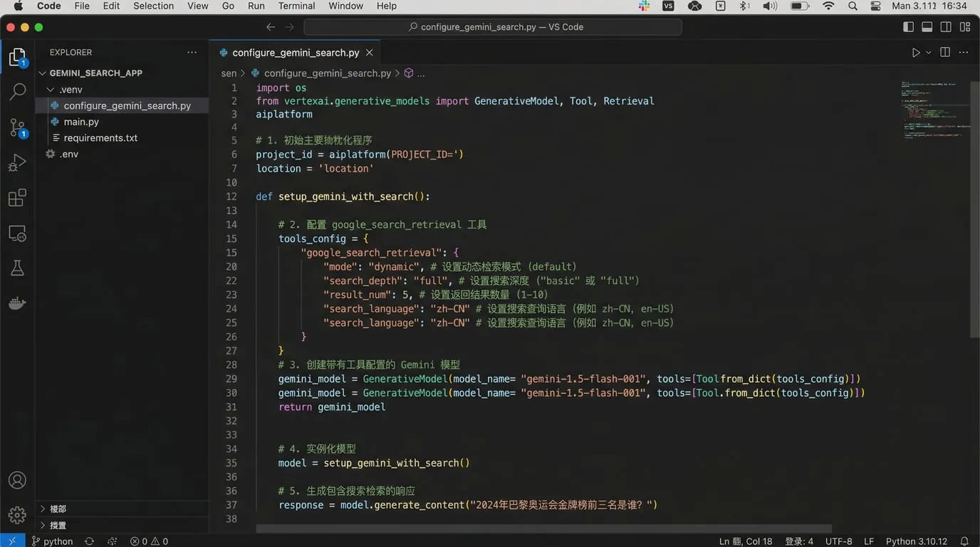980x547 pixels.
Task: Toggle the secondary sidebar layout button
Action: click(946, 27)
